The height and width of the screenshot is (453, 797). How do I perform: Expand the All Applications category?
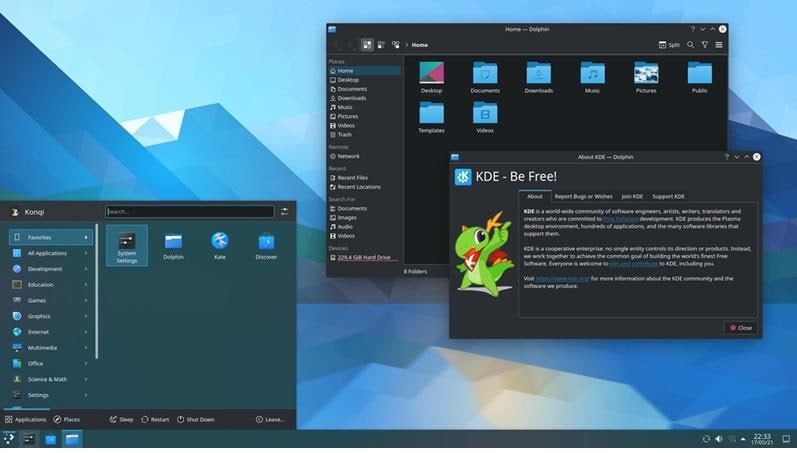[50, 253]
